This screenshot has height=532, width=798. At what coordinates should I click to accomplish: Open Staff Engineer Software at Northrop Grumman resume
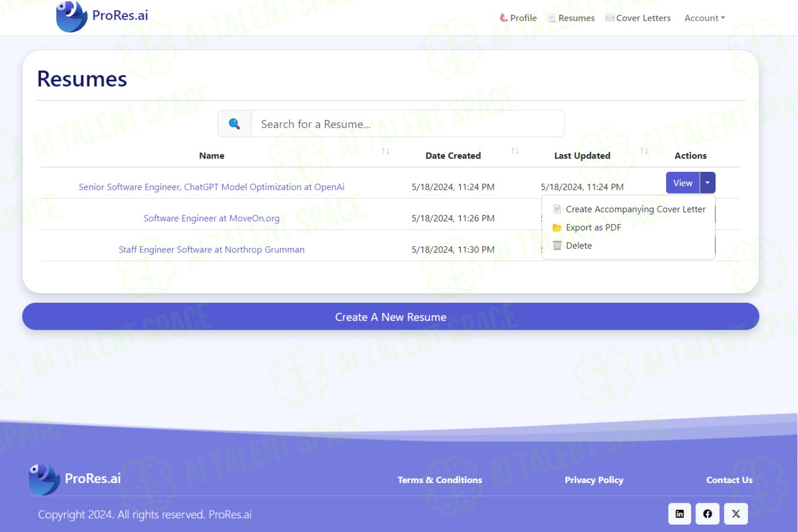[212, 250]
